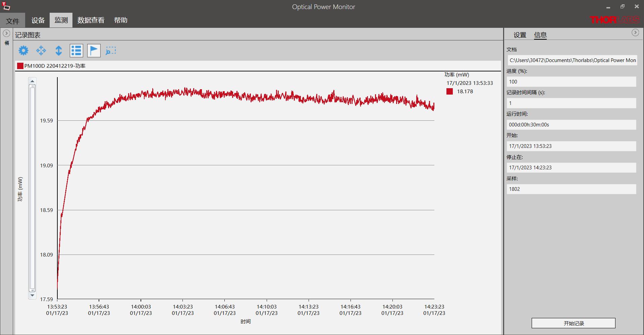Select the four-arrow pan tool
The image size is (644, 335).
coord(41,51)
